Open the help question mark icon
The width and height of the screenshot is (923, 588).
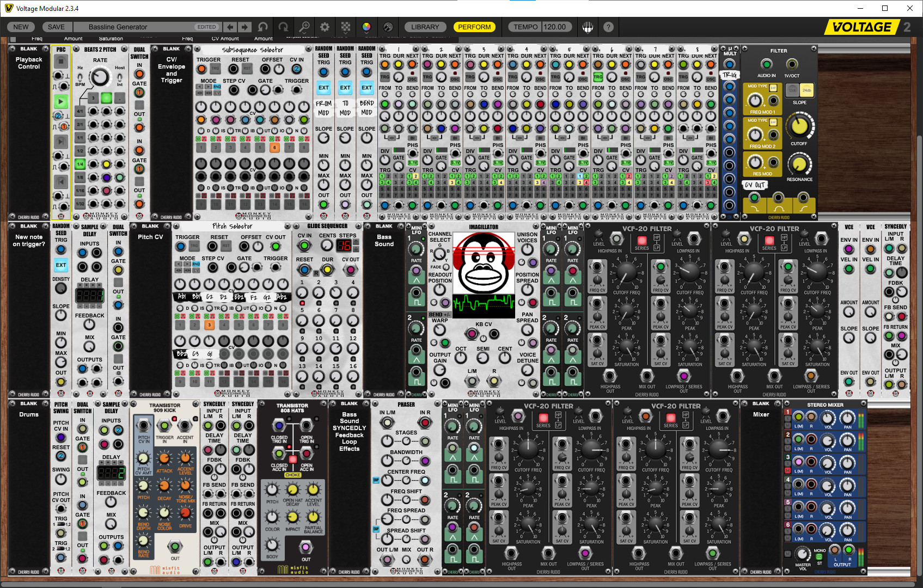click(x=608, y=27)
